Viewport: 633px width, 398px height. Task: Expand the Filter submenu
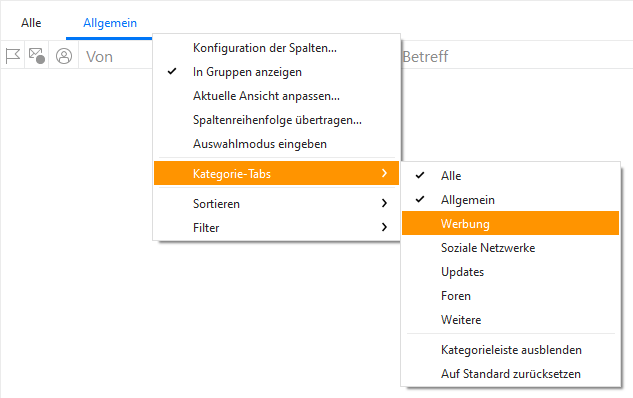tap(277, 228)
